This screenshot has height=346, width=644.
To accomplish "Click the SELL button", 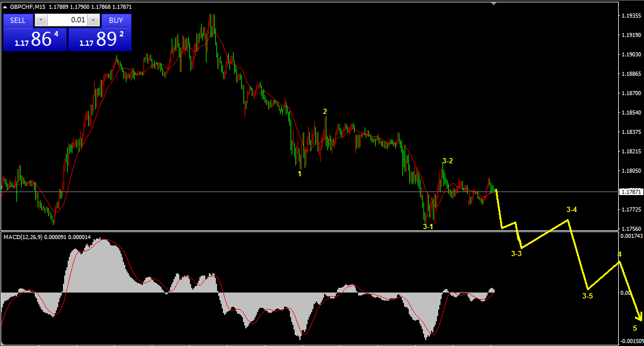I will pyautogui.click(x=18, y=20).
